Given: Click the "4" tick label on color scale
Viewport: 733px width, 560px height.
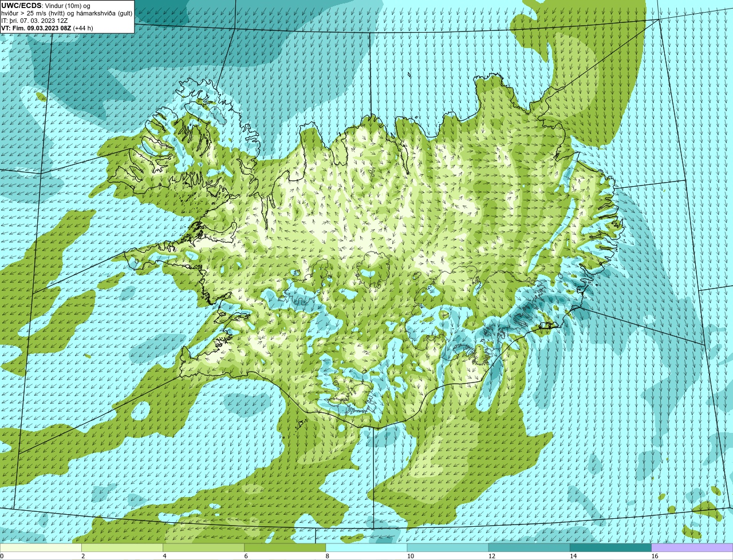Looking at the screenshot, I should click(164, 556).
